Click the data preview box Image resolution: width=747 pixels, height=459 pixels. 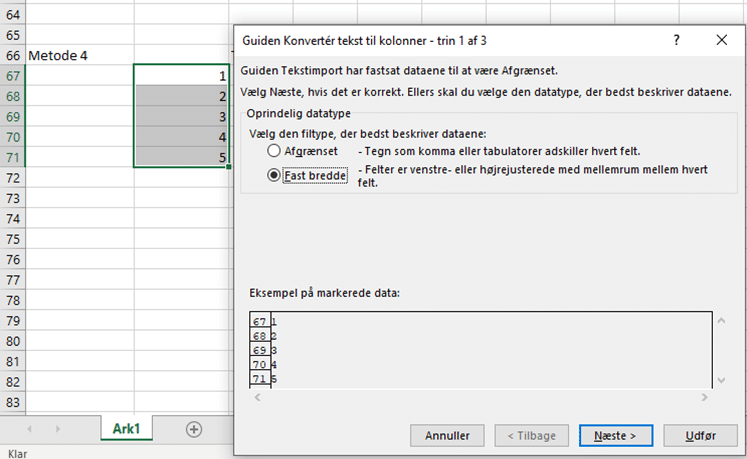[x=480, y=350]
